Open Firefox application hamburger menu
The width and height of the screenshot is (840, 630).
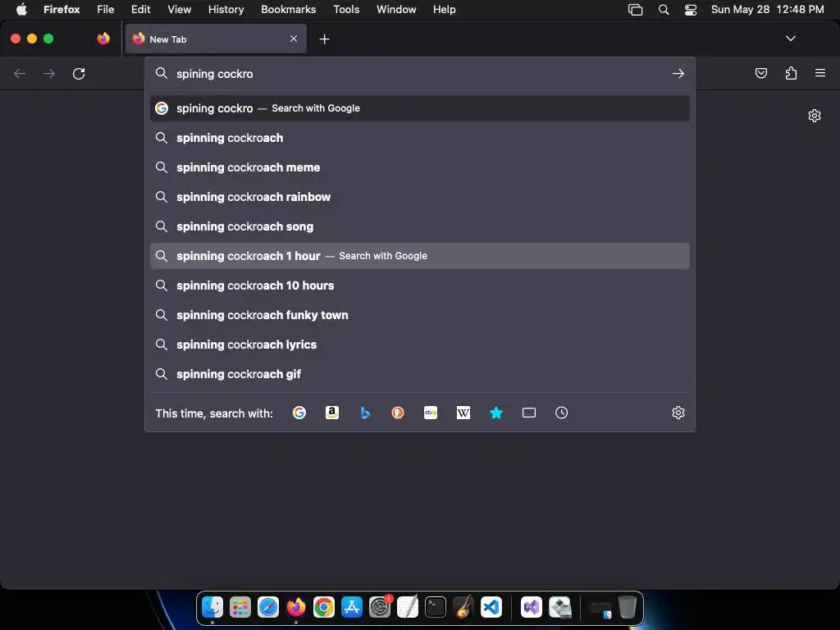click(x=820, y=73)
